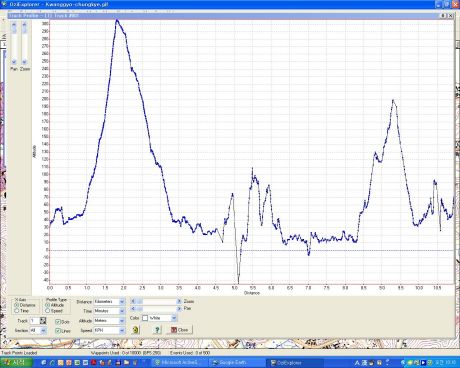Screen dimensions: 460x368
Task: Switch to Google Earth taskbar item
Action: (237, 362)
